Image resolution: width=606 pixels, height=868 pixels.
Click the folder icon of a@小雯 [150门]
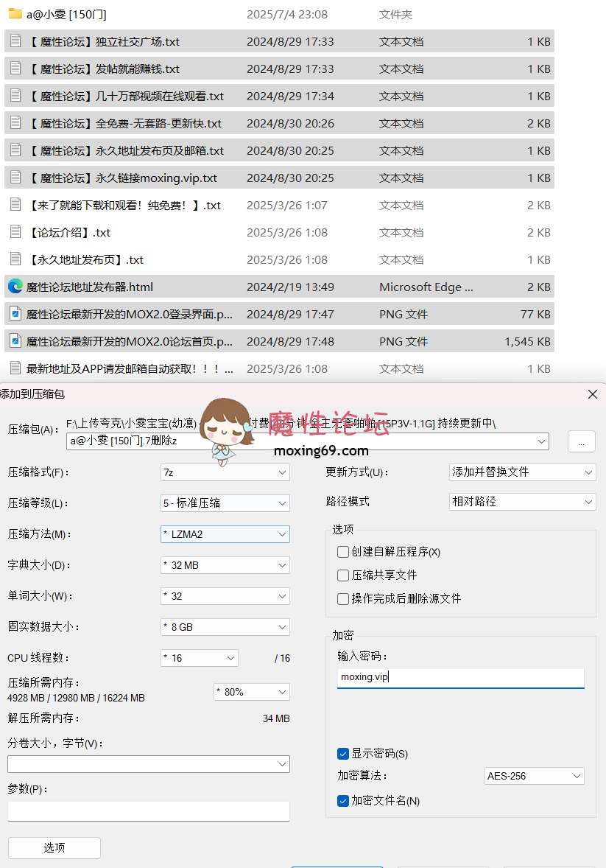click(15, 14)
